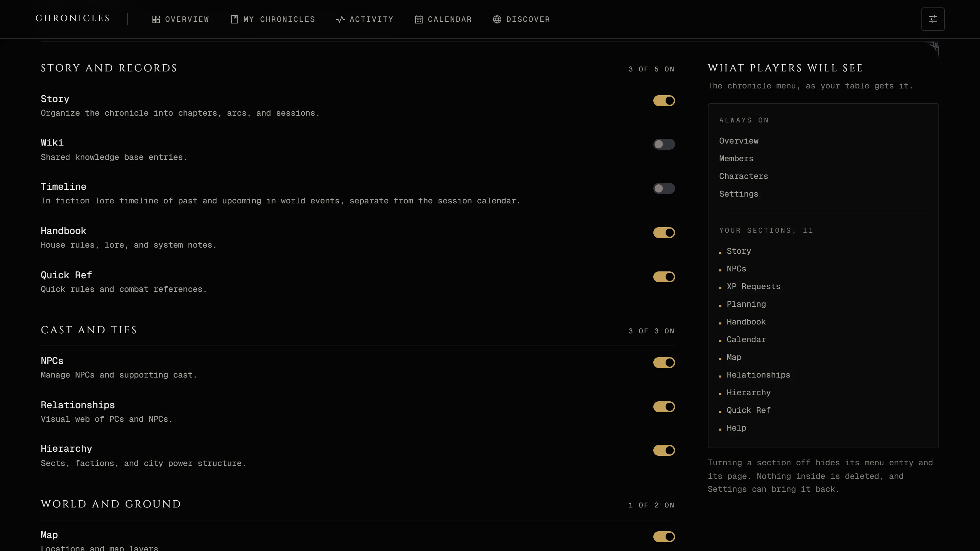Image resolution: width=980 pixels, height=551 pixels.
Task: Disable the Relationships toggle
Action: [x=664, y=407]
